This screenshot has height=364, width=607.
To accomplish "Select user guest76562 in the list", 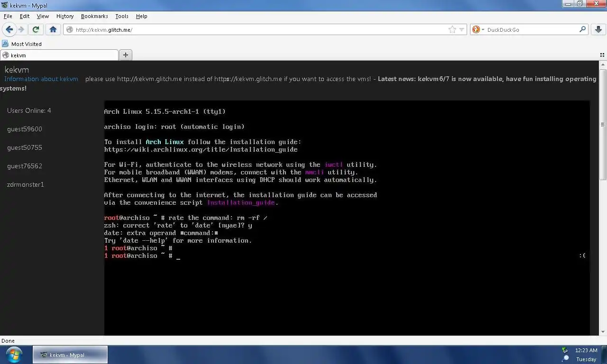I will click(x=25, y=166).
